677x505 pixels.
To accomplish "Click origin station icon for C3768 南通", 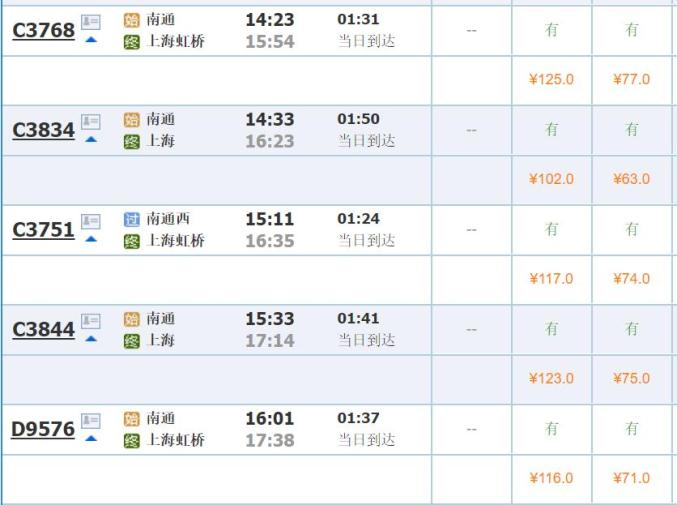I will coord(132,21).
